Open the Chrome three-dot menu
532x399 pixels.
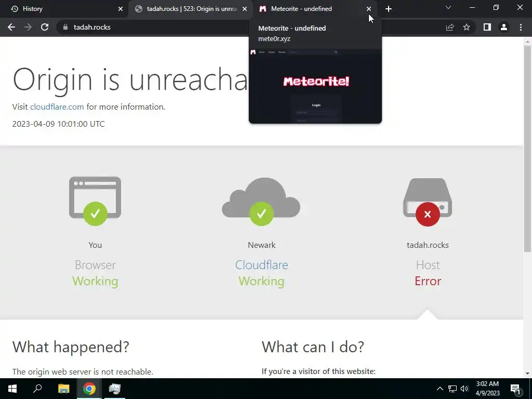pyautogui.click(x=521, y=27)
